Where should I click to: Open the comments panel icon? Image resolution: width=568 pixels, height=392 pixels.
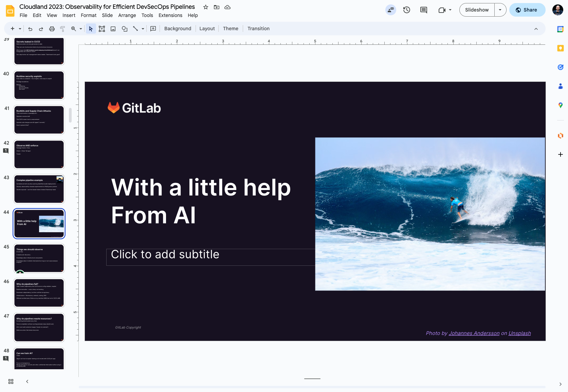(x=423, y=10)
